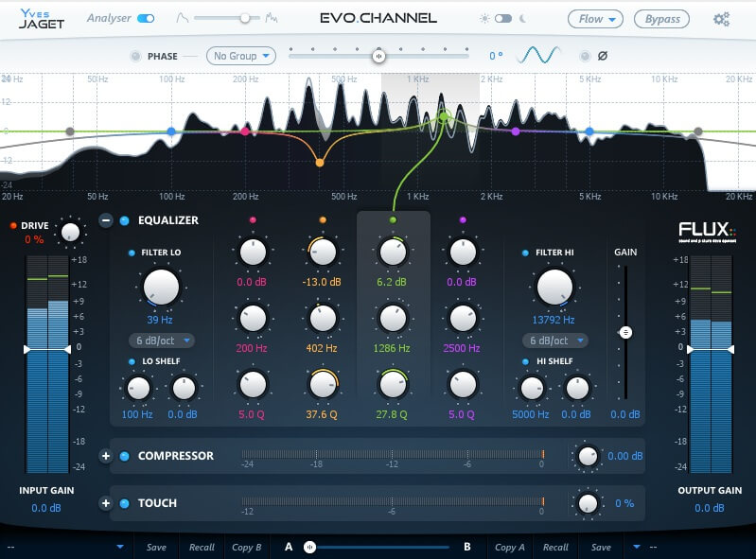Select the orange EQ node on graph
Image resolution: width=756 pixels, height=559 pixels.
(319, 163)
